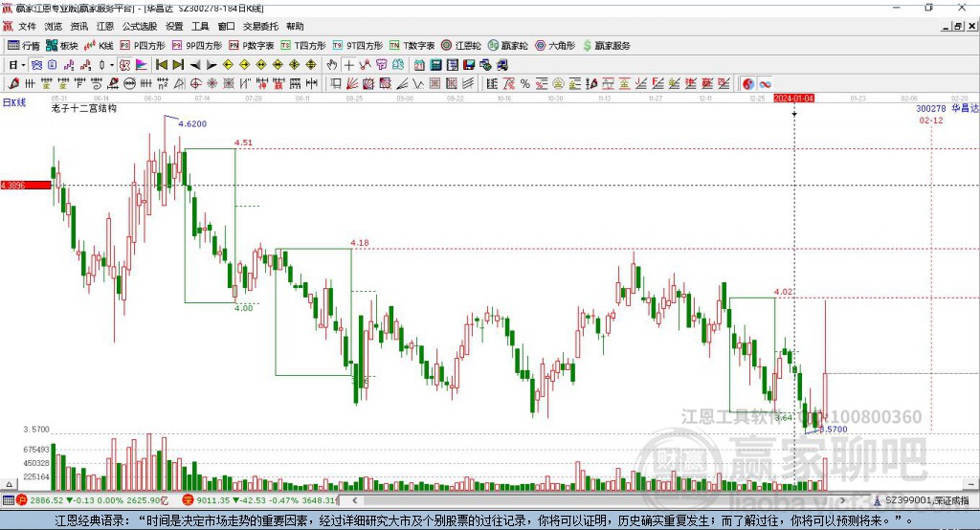Select the pencil drawing tool
This screenshot has height=530, width=980.
point(13,84)
